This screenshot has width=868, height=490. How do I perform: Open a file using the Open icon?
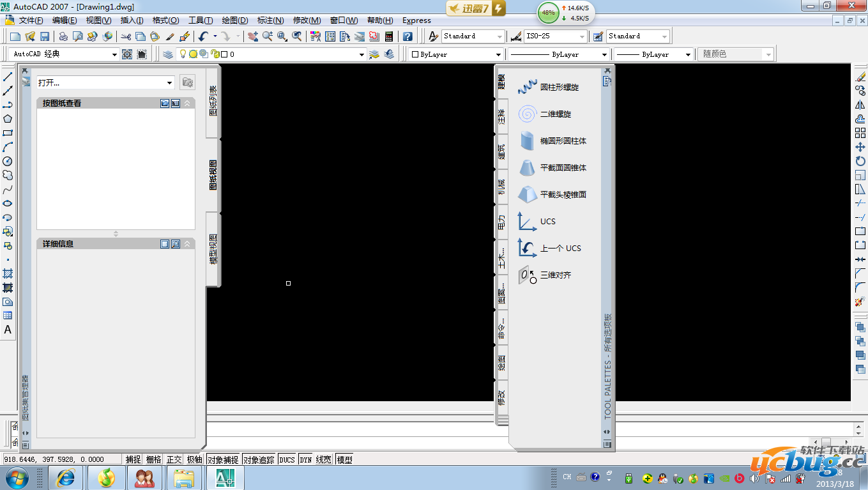[30, 36]
